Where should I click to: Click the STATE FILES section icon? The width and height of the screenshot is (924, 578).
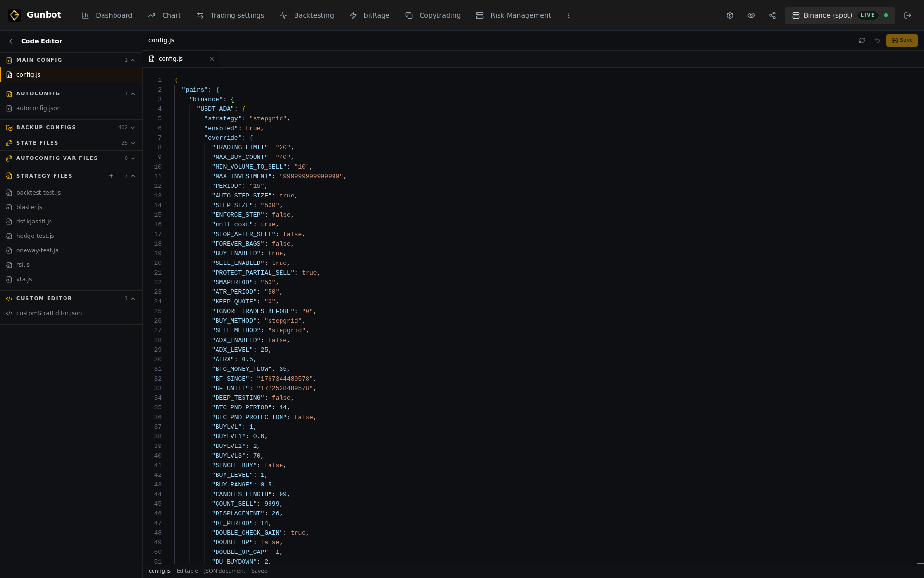9,143
